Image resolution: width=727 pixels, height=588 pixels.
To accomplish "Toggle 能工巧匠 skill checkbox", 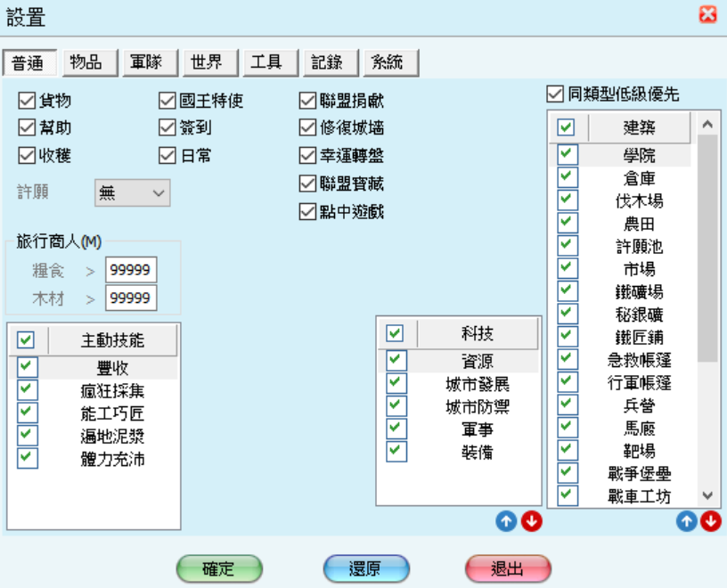I will click(28, 412).
